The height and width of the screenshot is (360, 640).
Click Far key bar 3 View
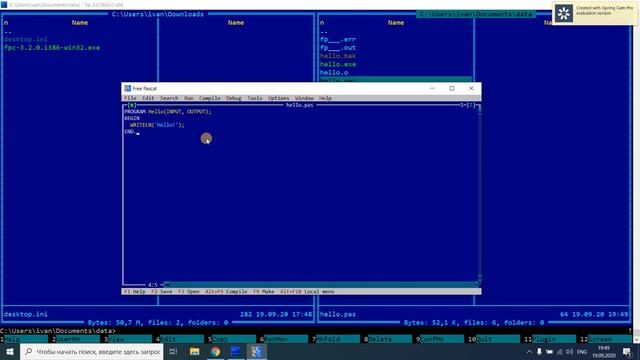[129, 339]
